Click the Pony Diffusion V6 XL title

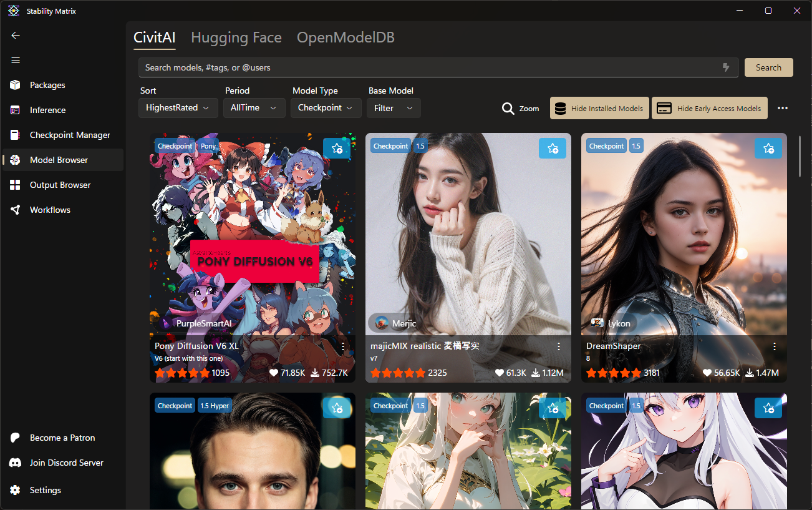click(196, 346)
